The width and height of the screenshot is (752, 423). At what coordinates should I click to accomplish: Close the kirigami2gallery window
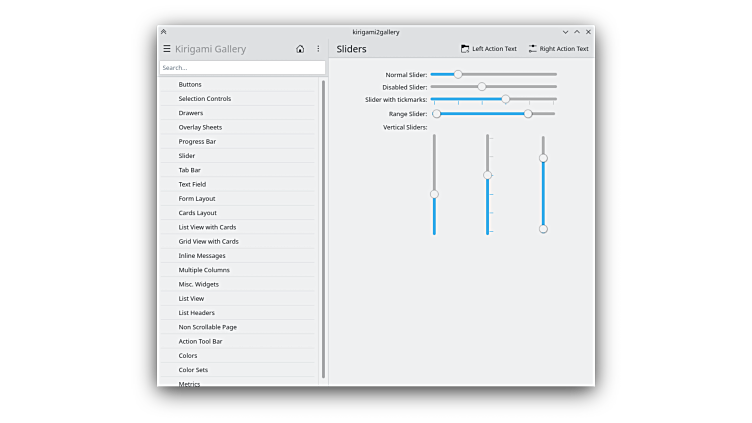click(x=588, y=32)
